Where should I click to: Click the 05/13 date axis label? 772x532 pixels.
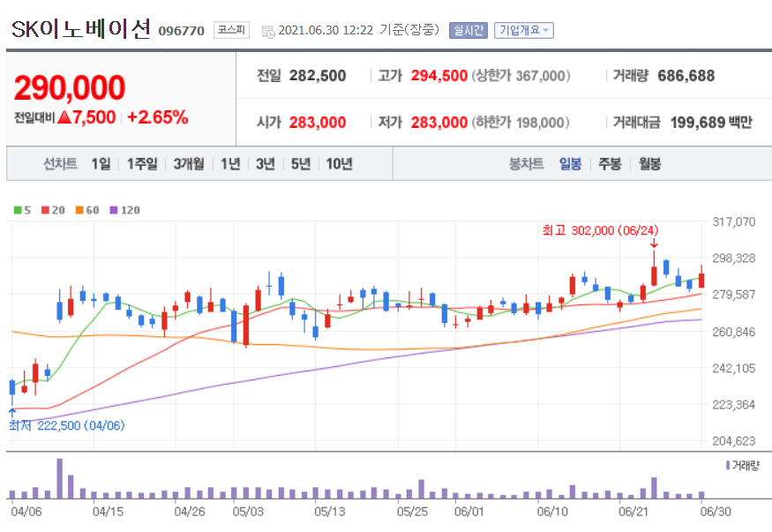330,512
